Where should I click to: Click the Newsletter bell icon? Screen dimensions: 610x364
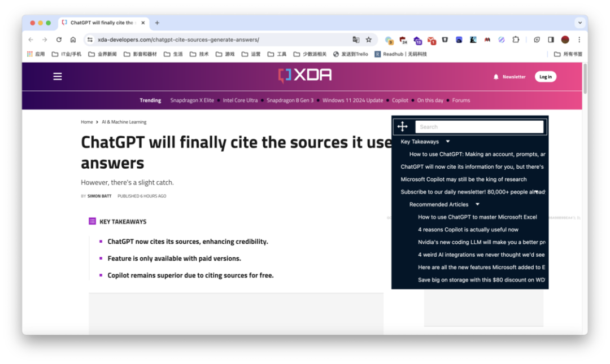496,77
